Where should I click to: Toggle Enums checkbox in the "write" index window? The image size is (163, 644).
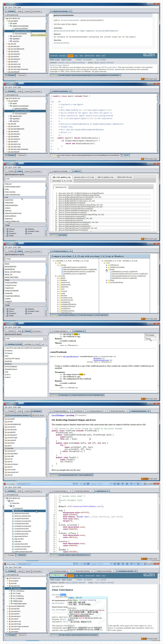point(7,231)
